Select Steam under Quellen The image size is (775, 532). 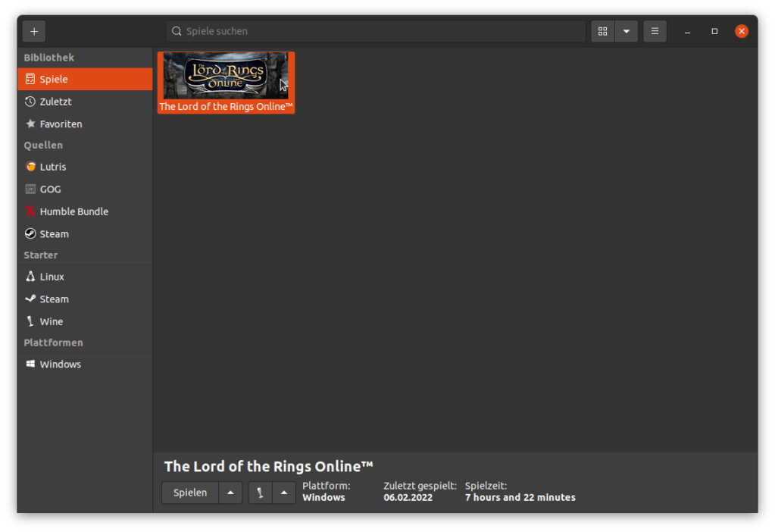point(85,234)
